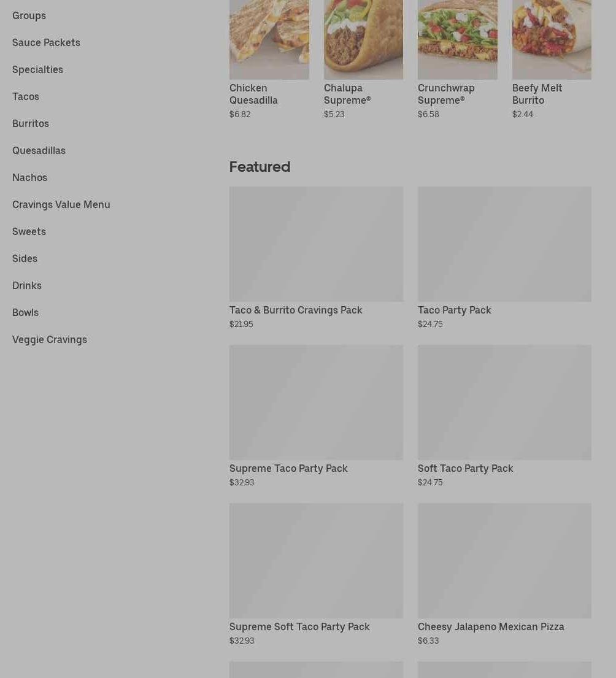Click the Chalupa Supreme photo
Viewport: 616px width, 678px height.
click(364, 40)
